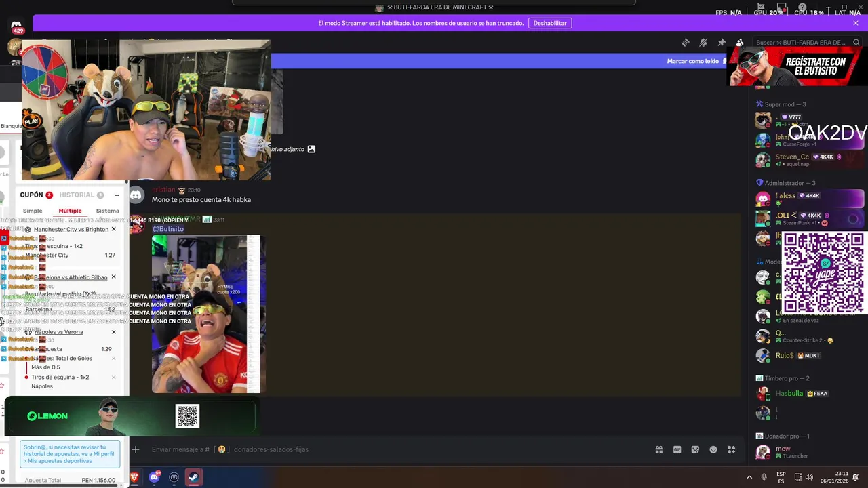868x488 pixels.
Task: Focus the Buscar server search field
Action: (807, 42)
